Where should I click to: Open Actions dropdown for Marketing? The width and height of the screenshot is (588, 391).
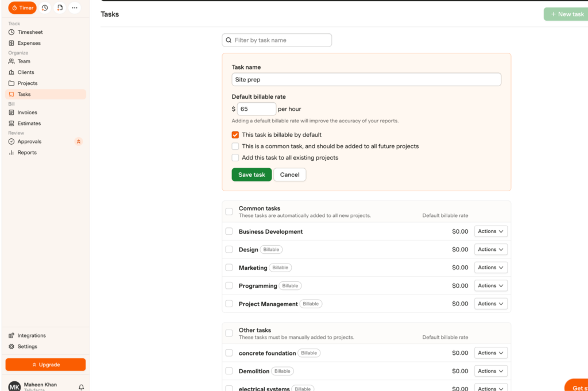[491, 268]
